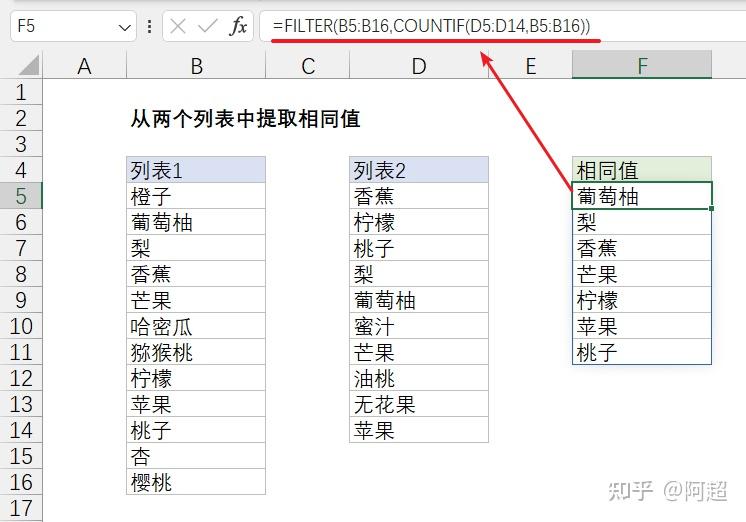
Task: Select cell 柠檬 in column D
Action: (x=419, y=222)
